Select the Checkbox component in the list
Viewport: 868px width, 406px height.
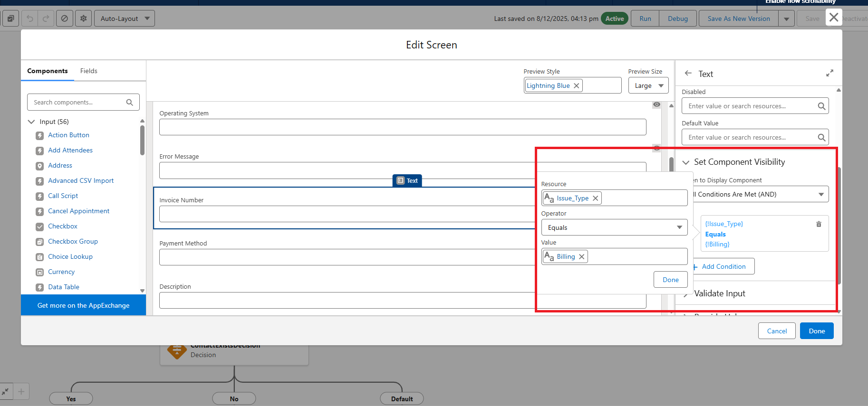(x=62, y=227)
